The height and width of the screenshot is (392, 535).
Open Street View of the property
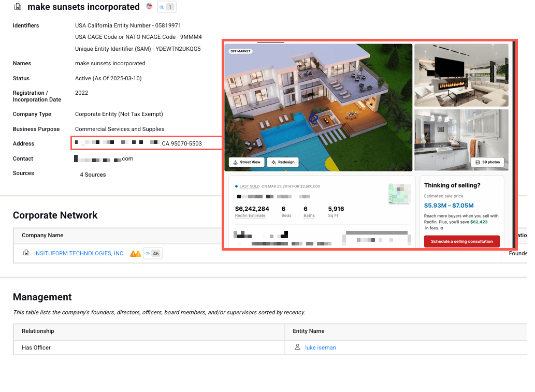247,162
